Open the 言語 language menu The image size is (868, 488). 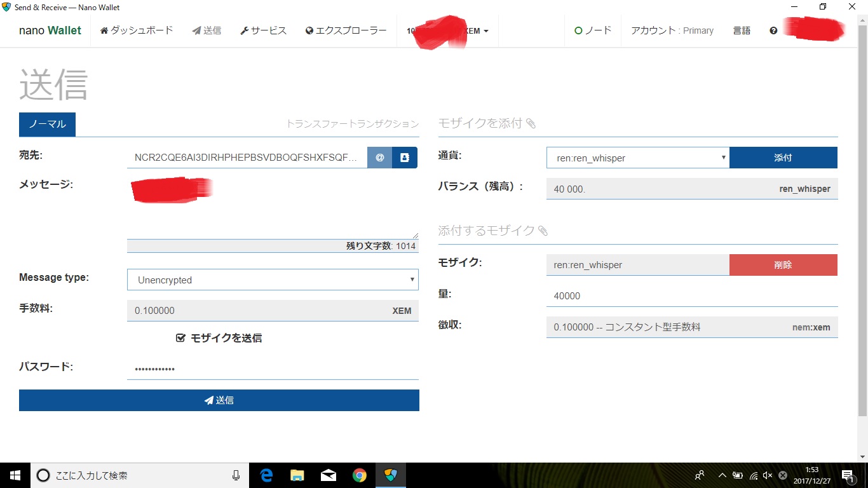tap(742, 30)
